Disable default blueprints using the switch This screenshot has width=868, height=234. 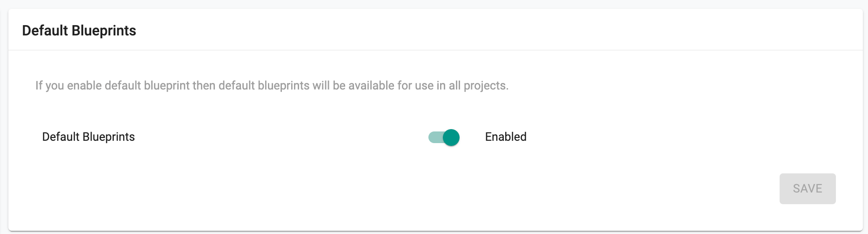coord(444,138)
